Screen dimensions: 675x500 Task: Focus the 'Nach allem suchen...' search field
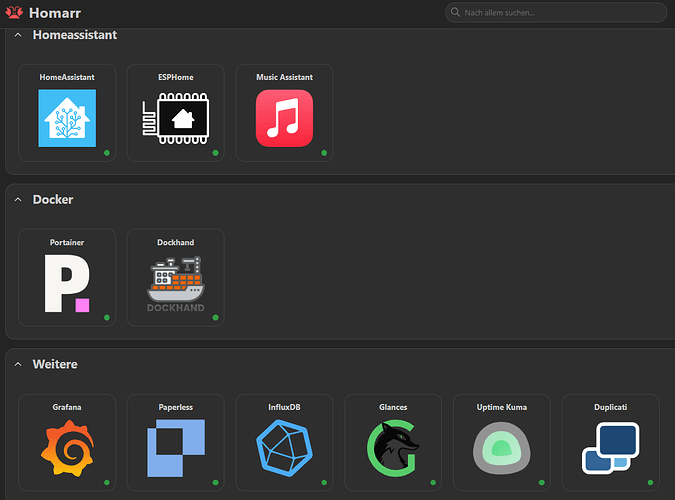[556, 12]
